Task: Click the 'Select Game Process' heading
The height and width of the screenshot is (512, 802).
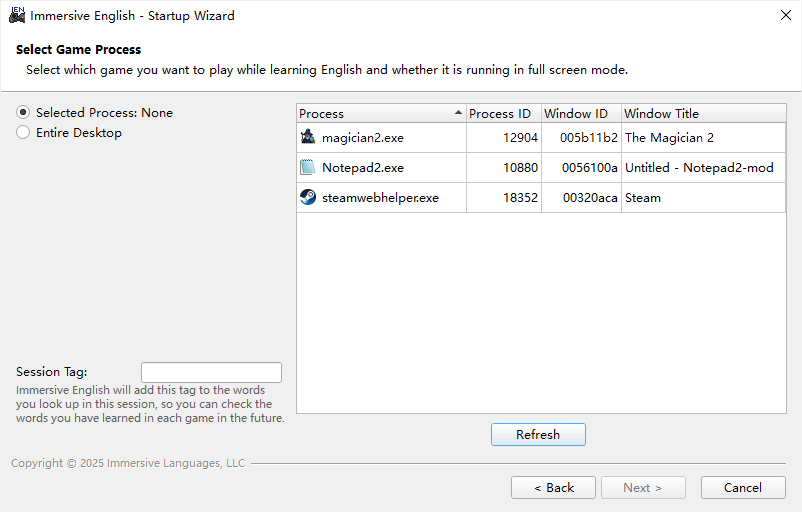Action: (78, 50)
